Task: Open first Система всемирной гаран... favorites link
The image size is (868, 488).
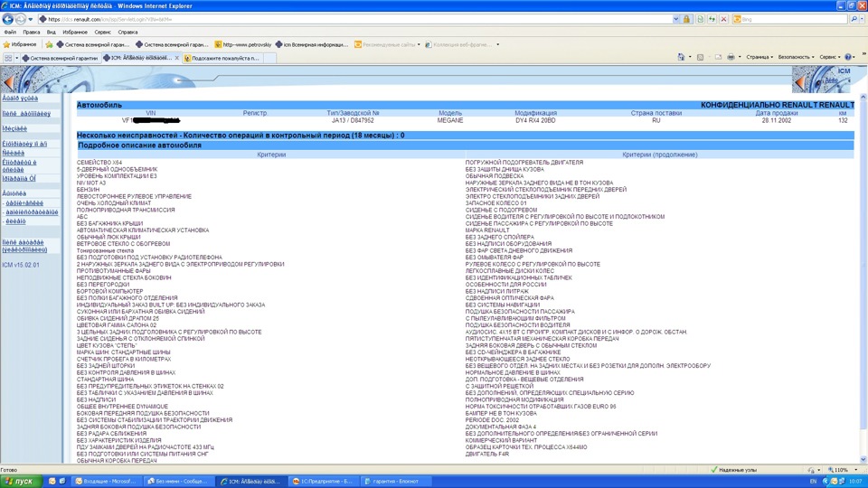Action: pos(92,44)
